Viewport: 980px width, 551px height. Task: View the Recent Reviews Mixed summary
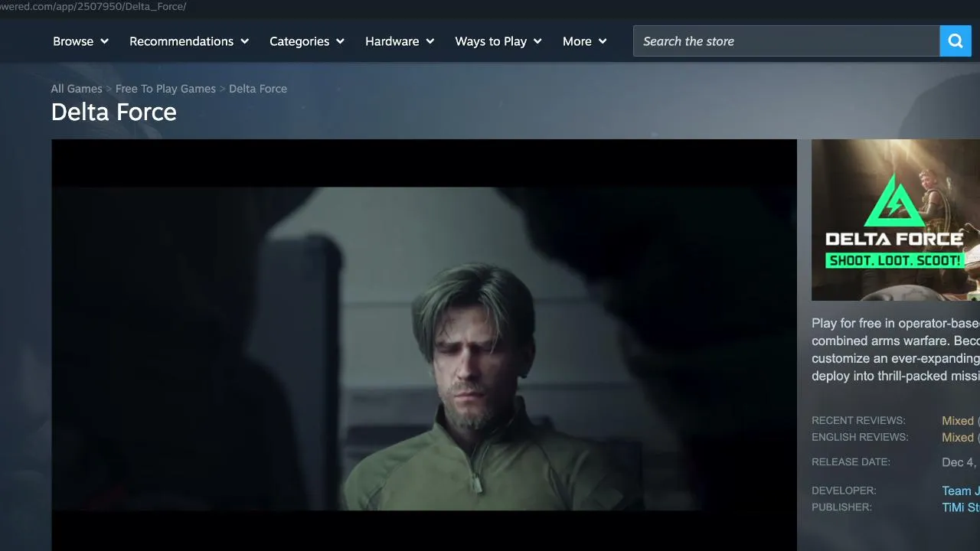959,421
